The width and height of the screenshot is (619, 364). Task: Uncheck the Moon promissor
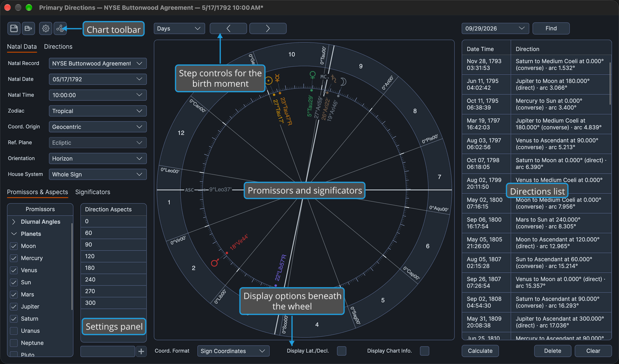(14, 246)
